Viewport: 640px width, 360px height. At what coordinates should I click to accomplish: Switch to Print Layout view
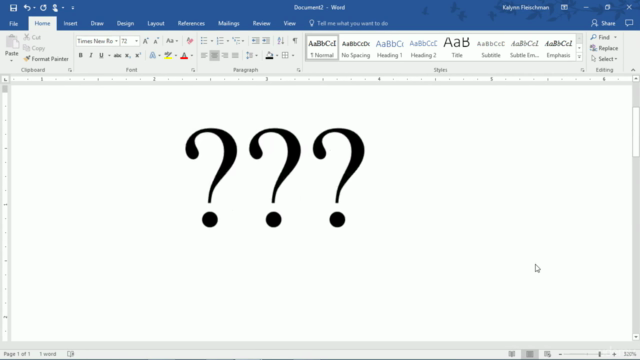pos(529,354)
